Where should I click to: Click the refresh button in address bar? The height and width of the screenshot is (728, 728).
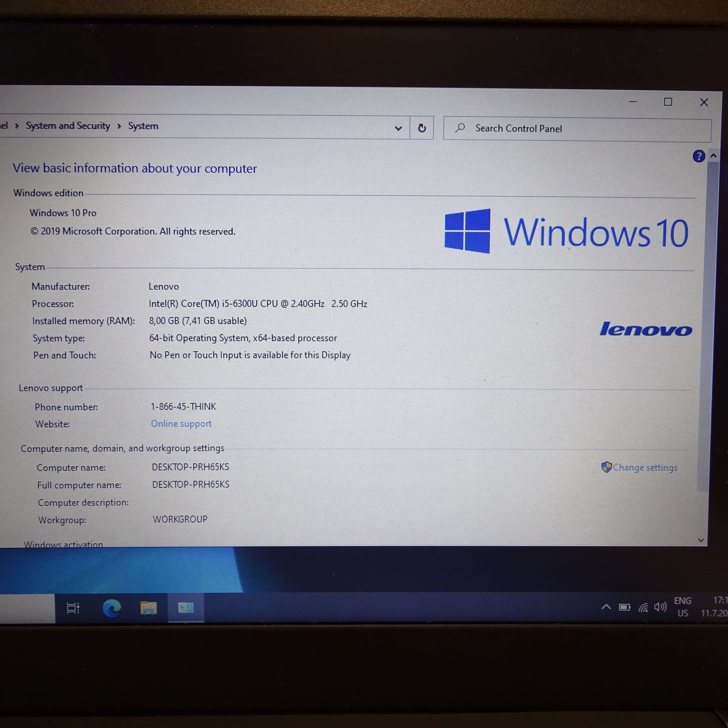[422, 128]
